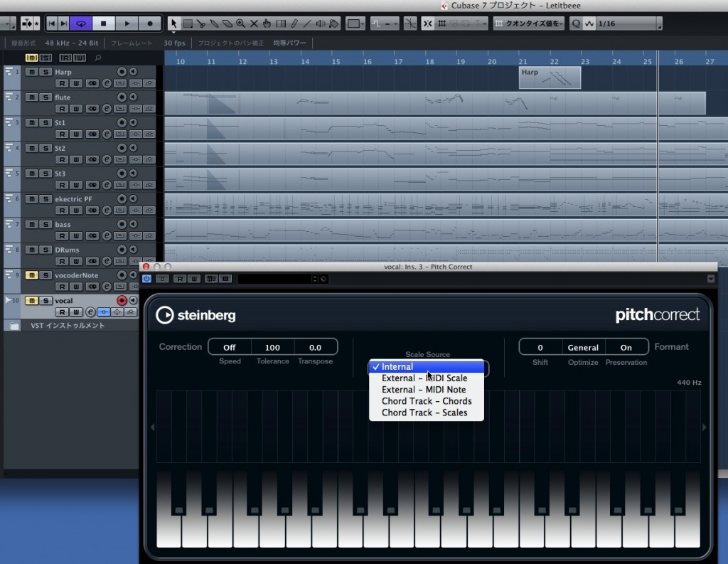Select the Color bucket tool
Screen dimensions: 728x564
[334, 23]
